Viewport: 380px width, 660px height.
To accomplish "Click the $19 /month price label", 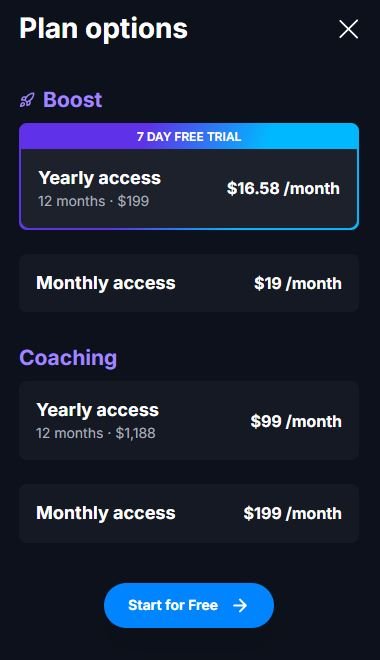I will 298,283.
